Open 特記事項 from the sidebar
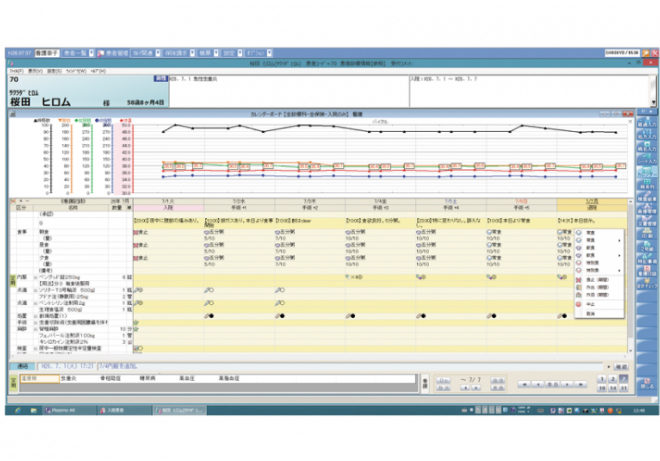The image size is (660, 461). coord(647,258)
